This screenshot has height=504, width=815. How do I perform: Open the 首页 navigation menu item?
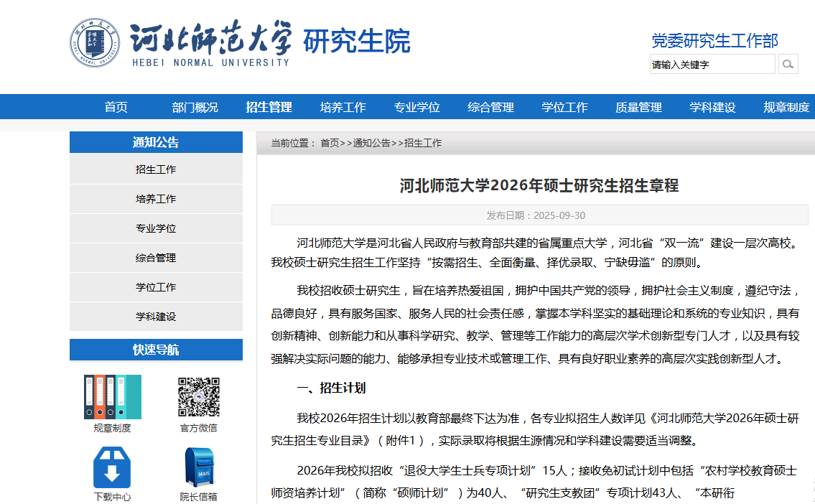click(x=116, y=107)
